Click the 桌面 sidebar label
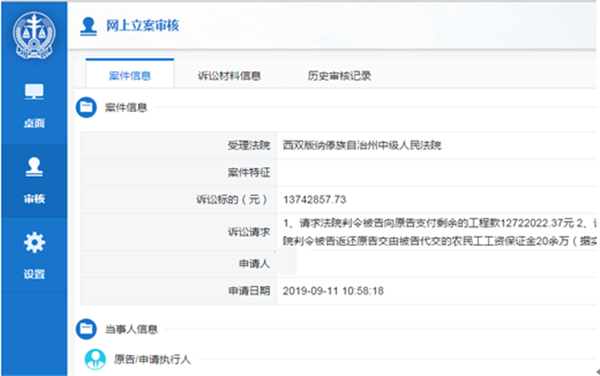Viewport: 600px width, 376px height. (34, 123)
